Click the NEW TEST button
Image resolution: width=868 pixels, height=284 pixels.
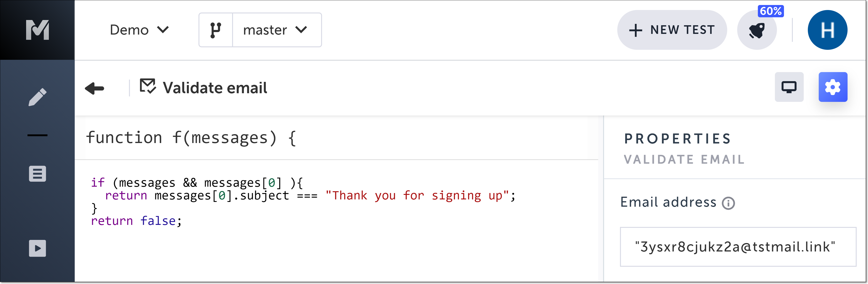(672, 30)
